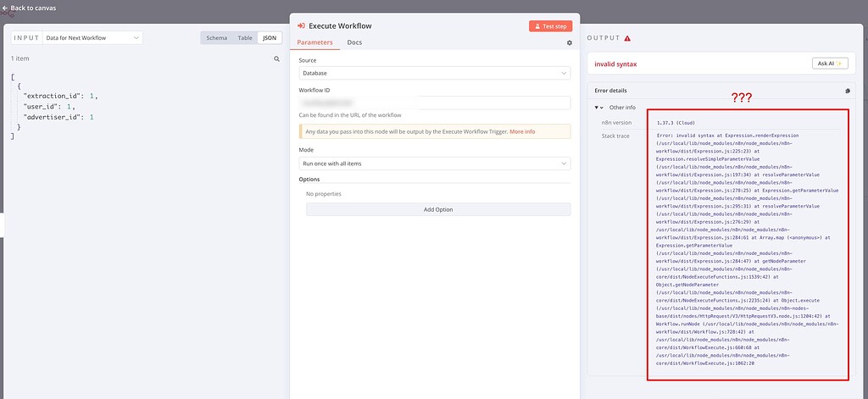Viewport: 868px width, 399px height.
Task: Open the Mode dropdown
Action: (x=435, y=163)
